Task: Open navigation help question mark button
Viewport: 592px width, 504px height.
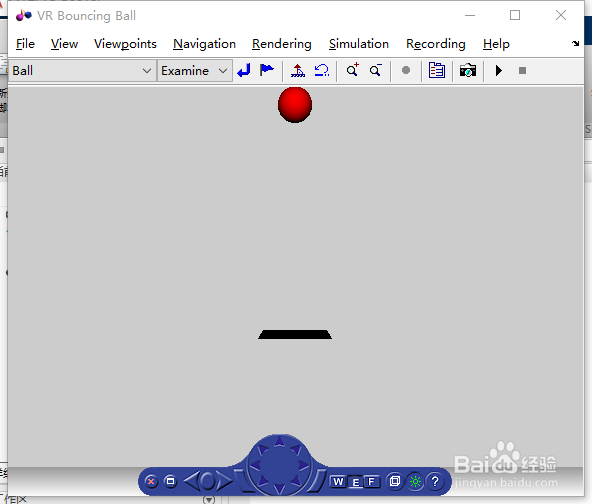Action: coord(435,482)
